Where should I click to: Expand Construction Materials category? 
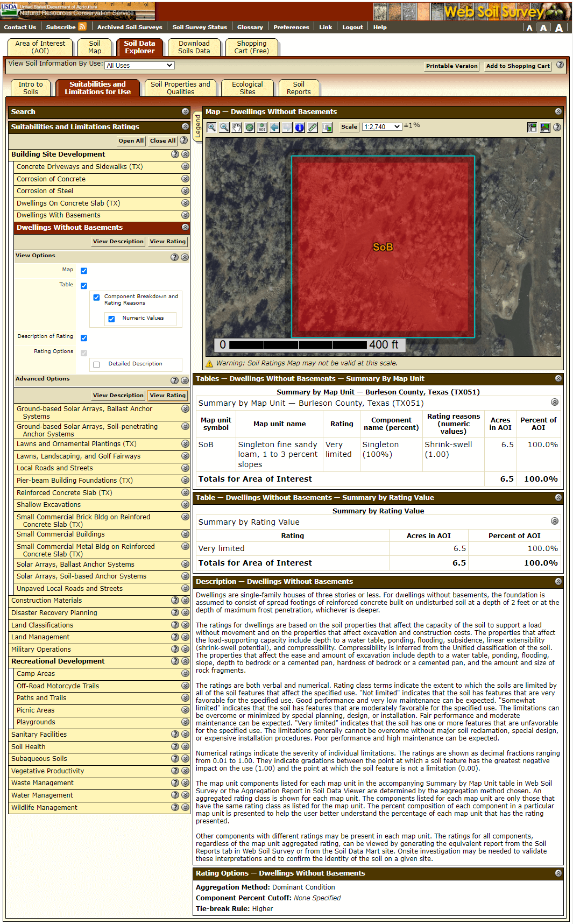[185, 601]
